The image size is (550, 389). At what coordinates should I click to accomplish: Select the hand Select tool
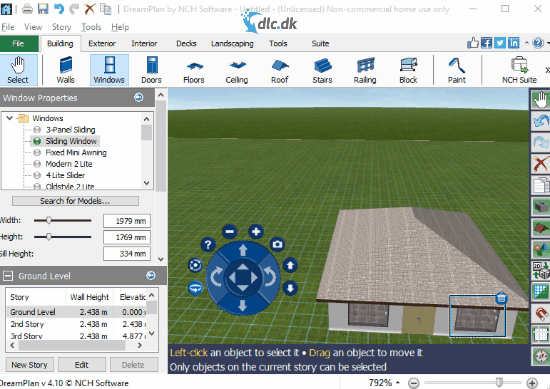click(x=18, y=70)
